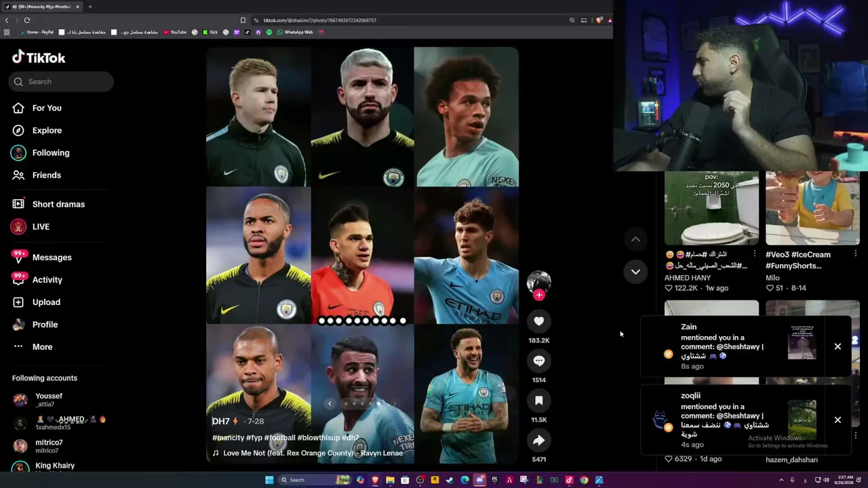
Task: Click the browser address bar URL
Action: (319, 20)
